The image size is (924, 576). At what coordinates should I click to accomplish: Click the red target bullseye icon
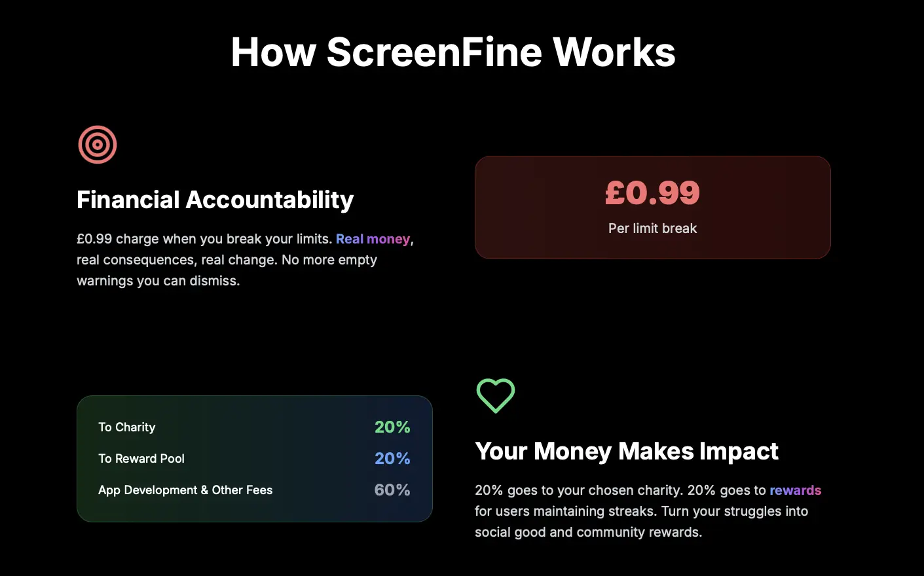(x=98, y=145)
